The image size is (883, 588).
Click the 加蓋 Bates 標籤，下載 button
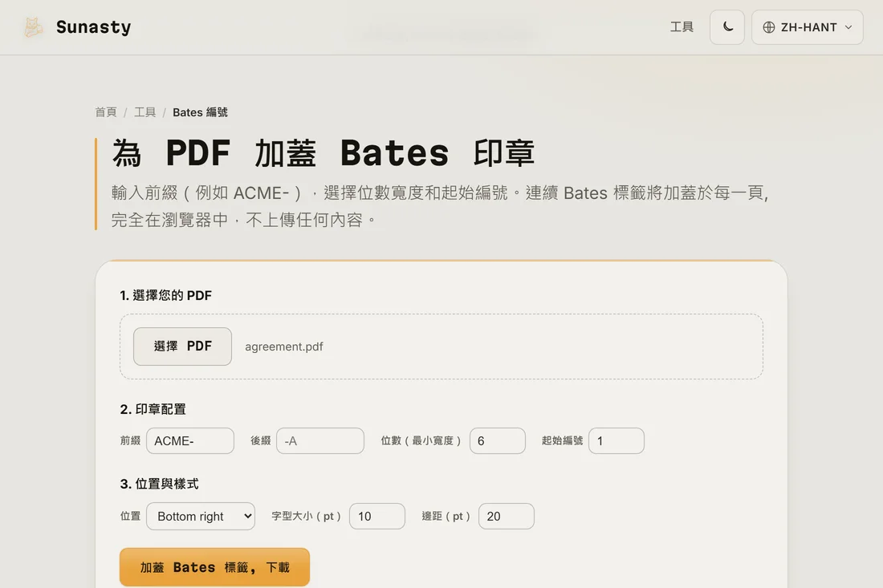214,567
